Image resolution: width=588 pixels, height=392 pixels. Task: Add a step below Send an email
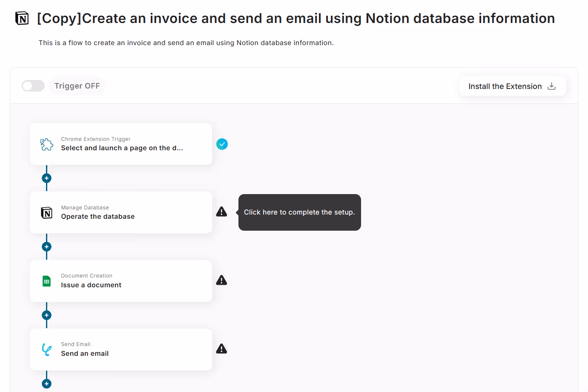(47, 383)
